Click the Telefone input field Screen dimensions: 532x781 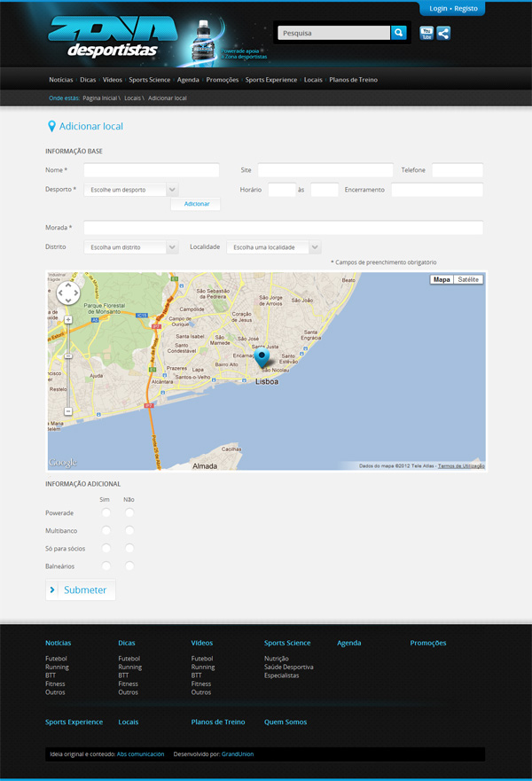[458, 170]
